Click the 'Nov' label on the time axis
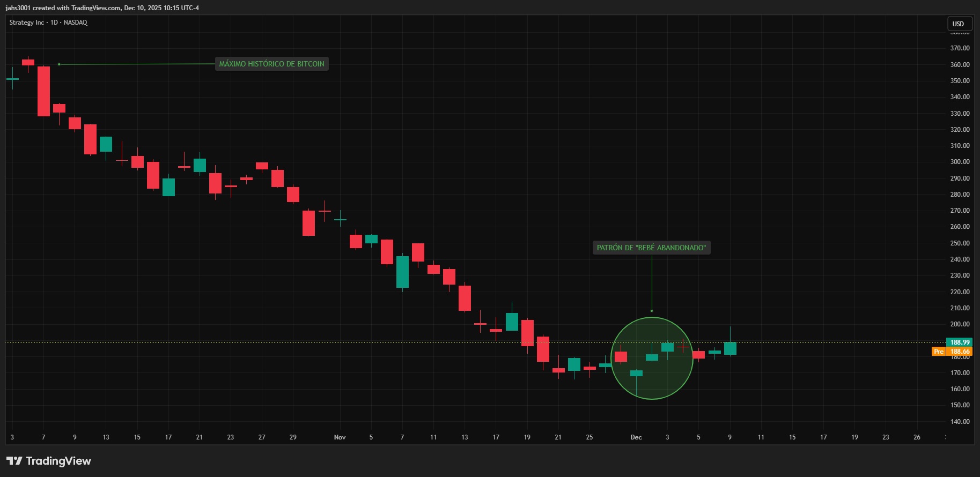The width and height of the screenshot is (980, 477). point(340,437)
